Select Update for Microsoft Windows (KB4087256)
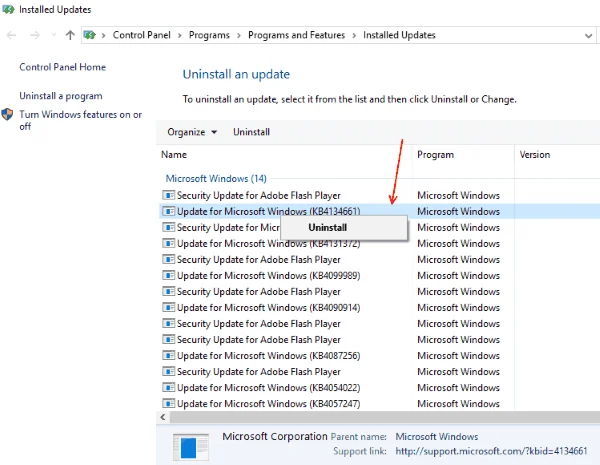This screenshot has width=600, height=465. pyautogui.click(x=268, y=356)
